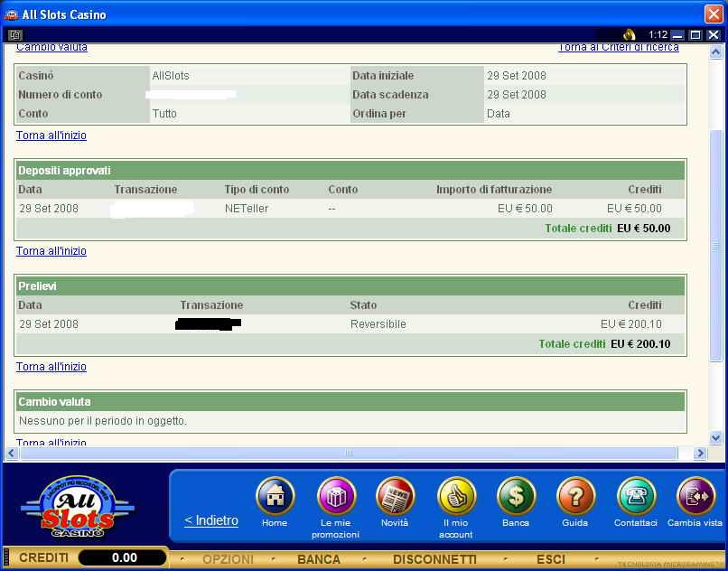Select BANCA in the bottom bar

(x=319, y=559)
